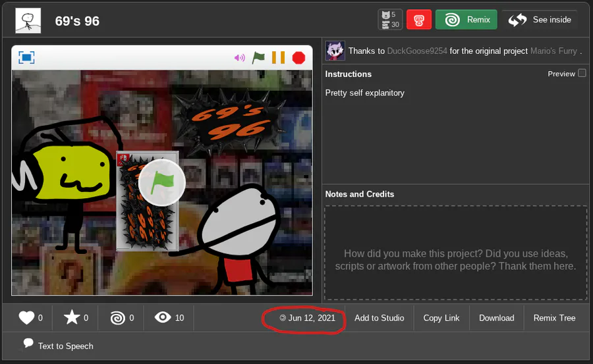
Task: Open See inside editor view
Action: click(540, 20)
